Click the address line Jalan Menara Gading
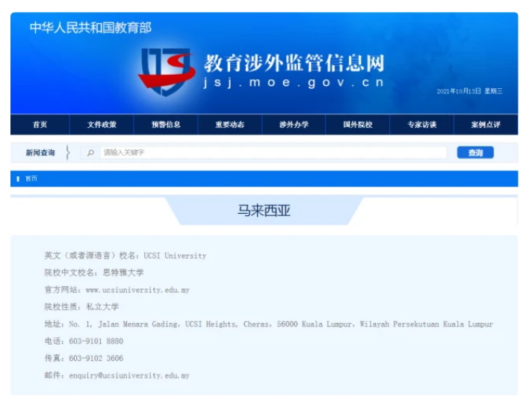Viewport: 532px width, 405px height. [x=281, y=324]
